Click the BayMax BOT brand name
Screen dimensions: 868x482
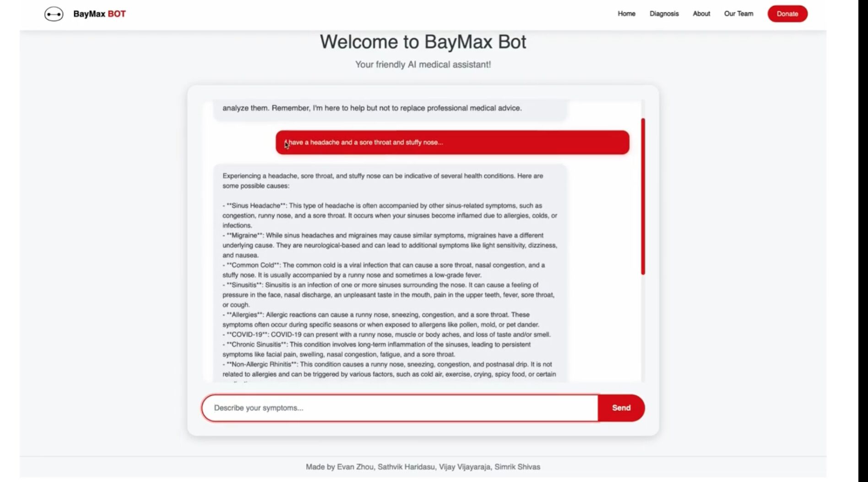click(x=99, y=14)
